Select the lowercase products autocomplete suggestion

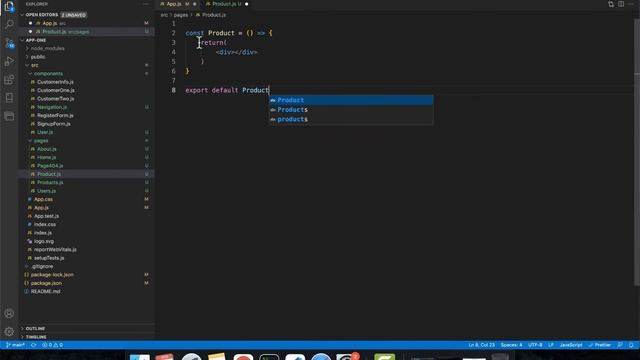click(x=351, y=119)
